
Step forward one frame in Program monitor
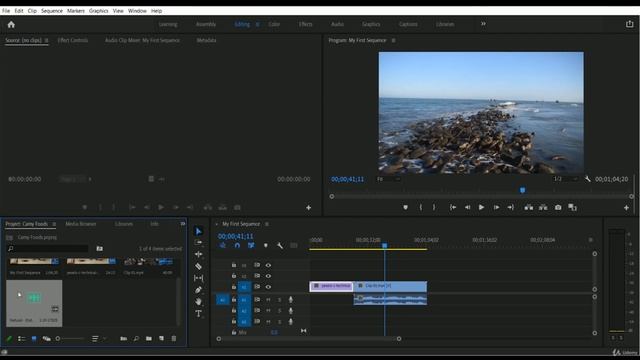(x=496, y=207)
